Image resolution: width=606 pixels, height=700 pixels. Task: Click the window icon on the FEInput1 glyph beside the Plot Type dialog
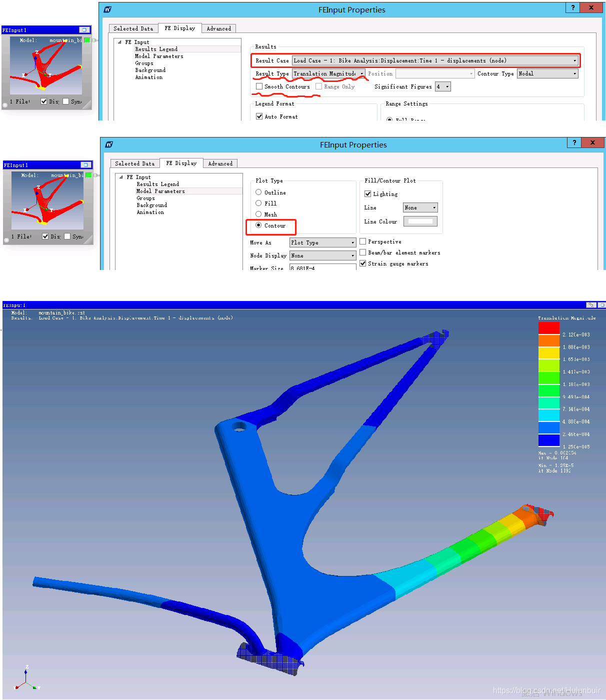pos(86,165)
